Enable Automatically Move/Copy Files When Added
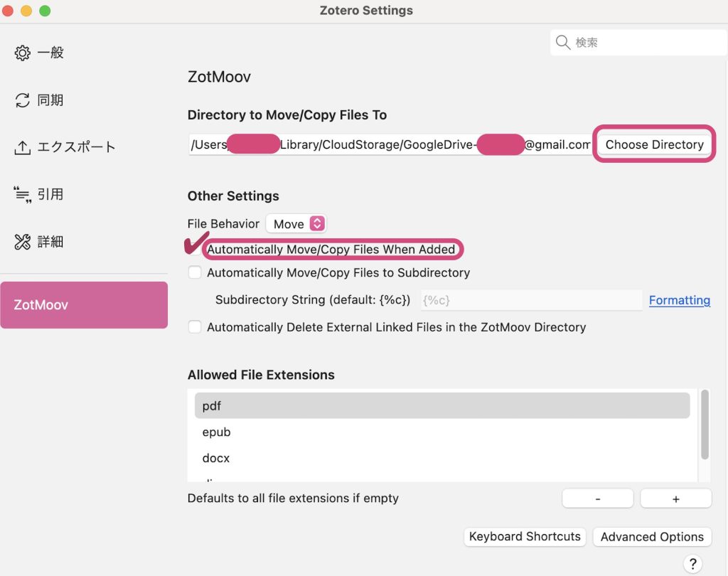The image size is (728, 576). tap(195, 250)
